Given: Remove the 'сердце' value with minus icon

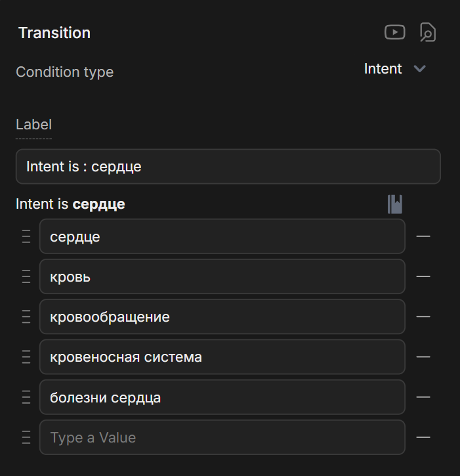Looking at the screenshot, I should tap(423, 236).
